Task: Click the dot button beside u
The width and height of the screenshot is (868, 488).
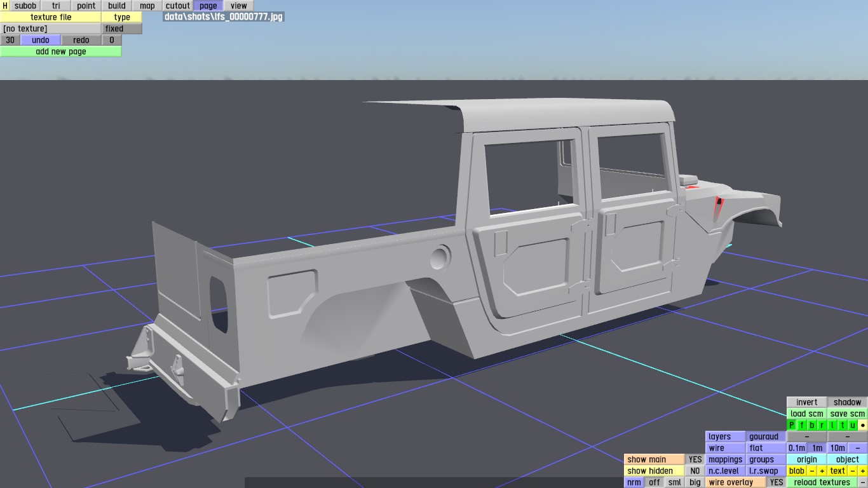Action: point(863,425)
